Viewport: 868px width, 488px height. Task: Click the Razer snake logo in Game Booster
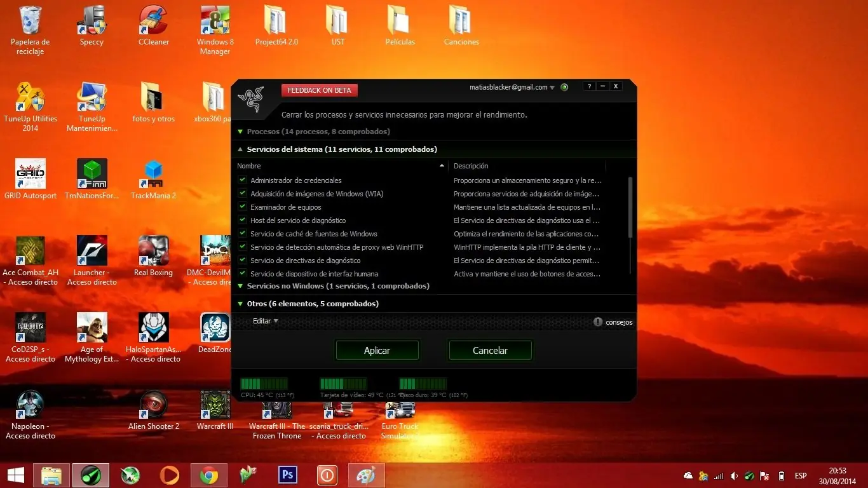coord(250,100)
